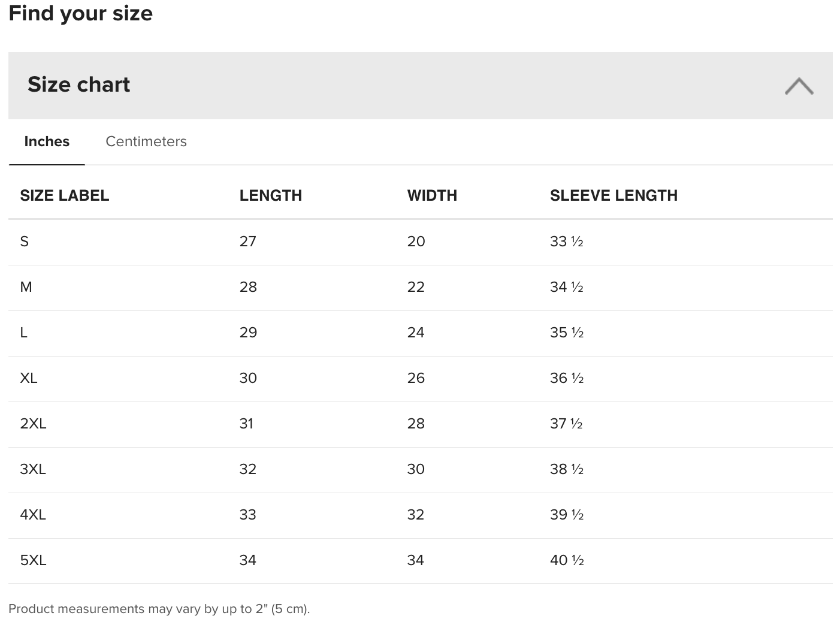Viewport: 840px width, 628px height.
Task: Collapse the Size chart chevron arrow
Action: click(799, 86)
